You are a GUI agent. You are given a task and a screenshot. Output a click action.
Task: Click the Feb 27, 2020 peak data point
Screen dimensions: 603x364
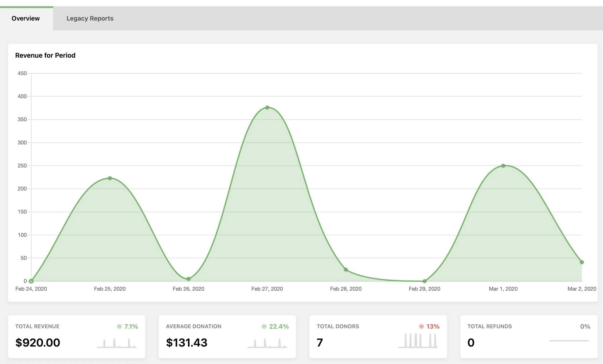click(267, 108)
